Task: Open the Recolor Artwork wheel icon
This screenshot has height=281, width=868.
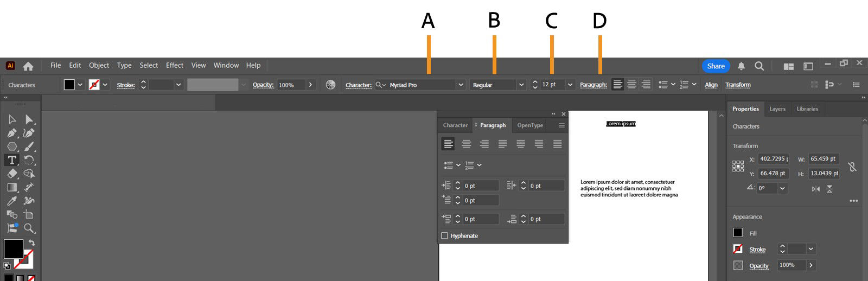Action: [x=330, y=85]
